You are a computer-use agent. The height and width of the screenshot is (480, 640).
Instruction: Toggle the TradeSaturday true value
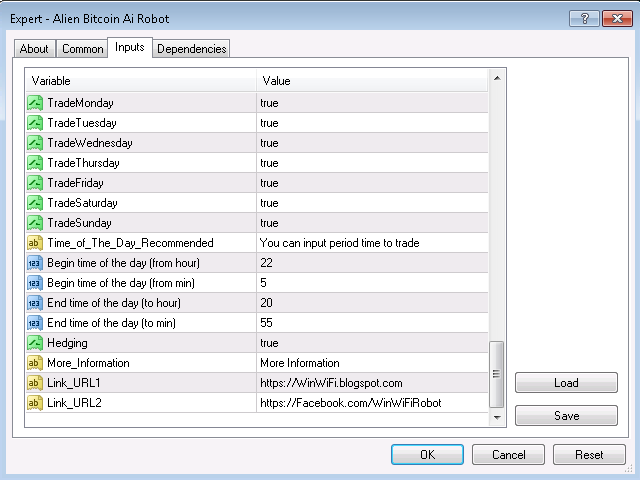coord(372,203)
